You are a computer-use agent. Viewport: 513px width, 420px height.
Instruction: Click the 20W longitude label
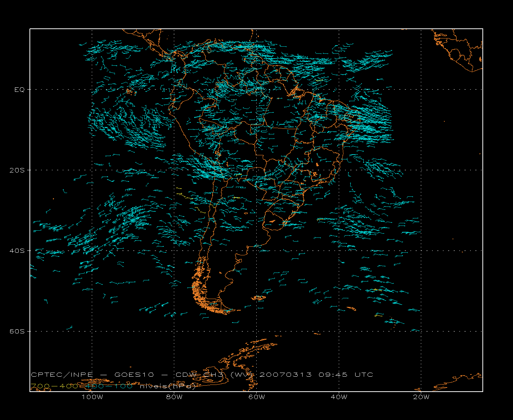[x=421, y=397]
